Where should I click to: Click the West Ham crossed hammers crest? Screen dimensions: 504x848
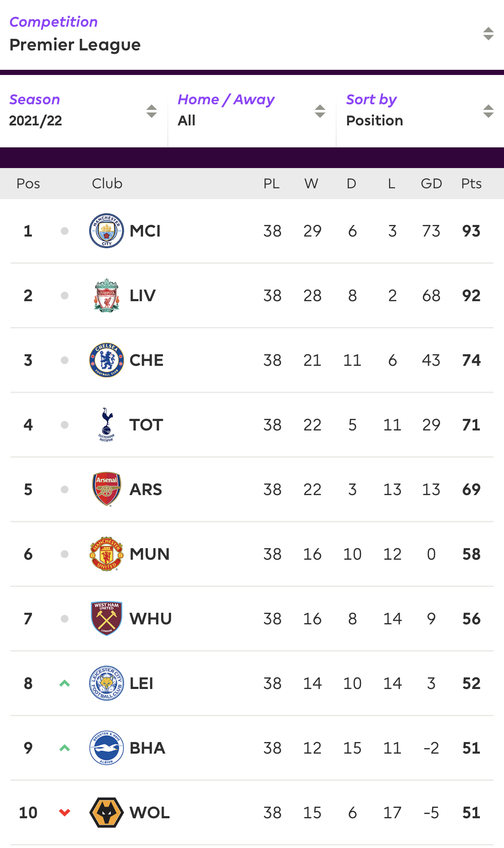(106, 618)
